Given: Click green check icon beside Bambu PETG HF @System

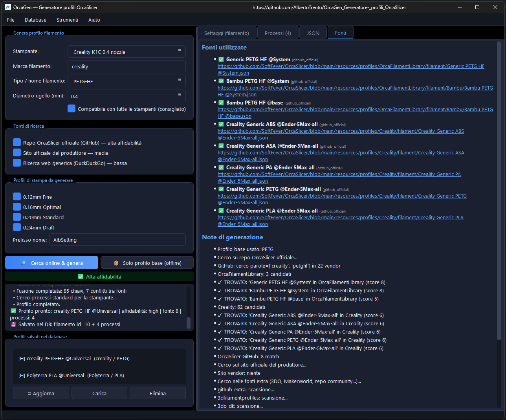Looking at the screenshot, I should click(221, 81).
